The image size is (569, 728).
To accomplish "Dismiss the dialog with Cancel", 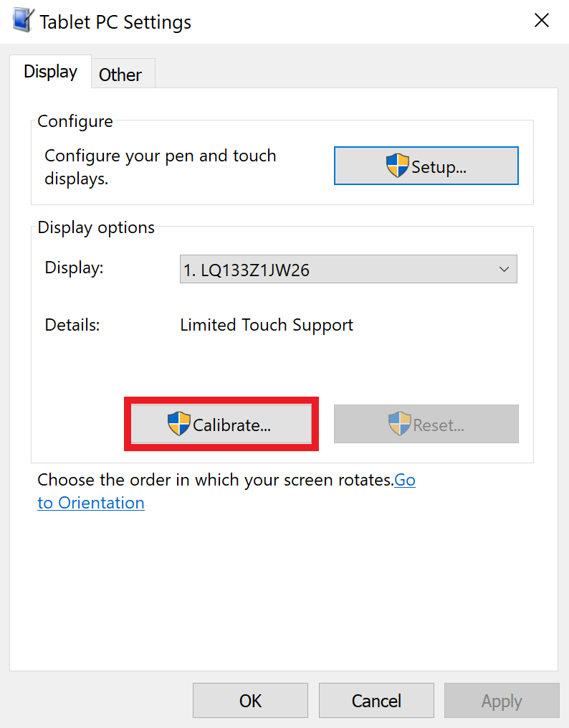I will tap(376, 700).
